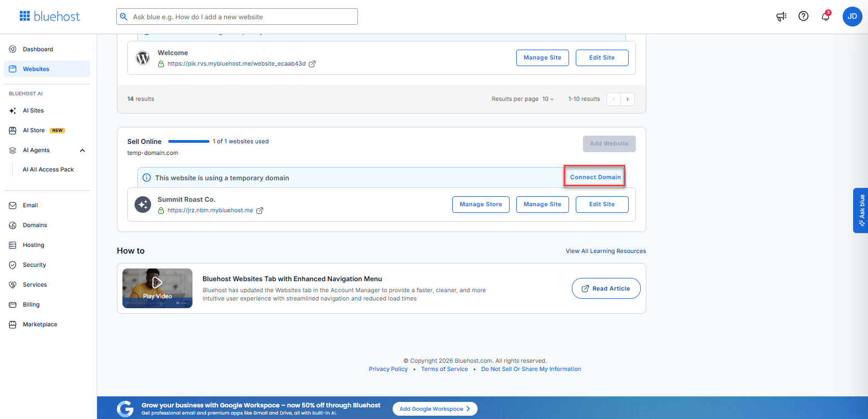This screenshot has height=419, width=868.
Task: Open View All Learning Resources
Action: click(x=606, y=251)
